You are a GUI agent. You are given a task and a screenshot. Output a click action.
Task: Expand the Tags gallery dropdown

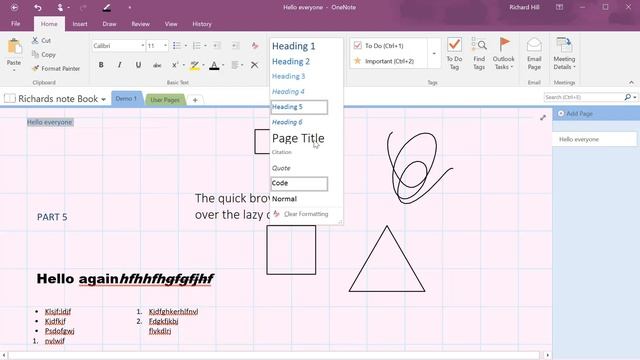(x=434, y=53)
